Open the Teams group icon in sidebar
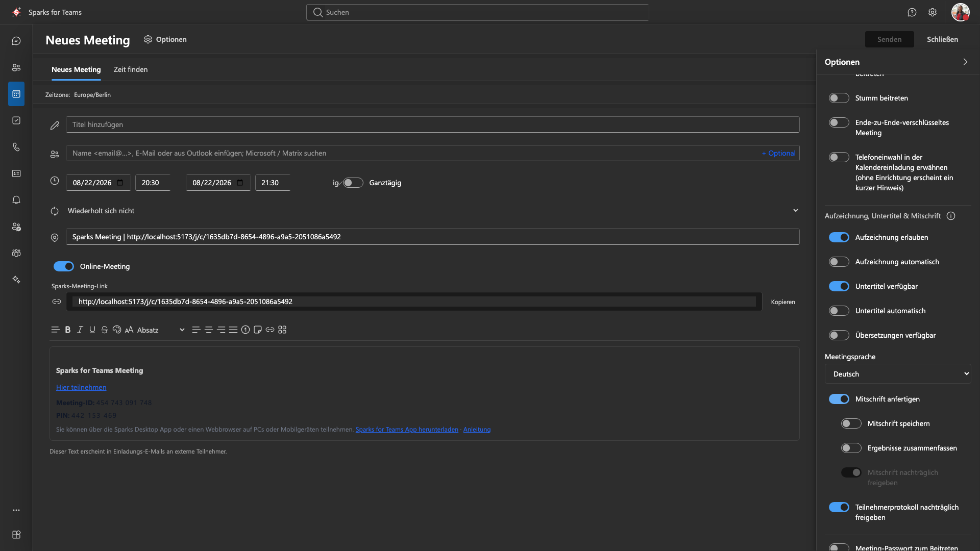Image resolution: width=980 pixels, height=551 pixels. click(x=16, y=253)
